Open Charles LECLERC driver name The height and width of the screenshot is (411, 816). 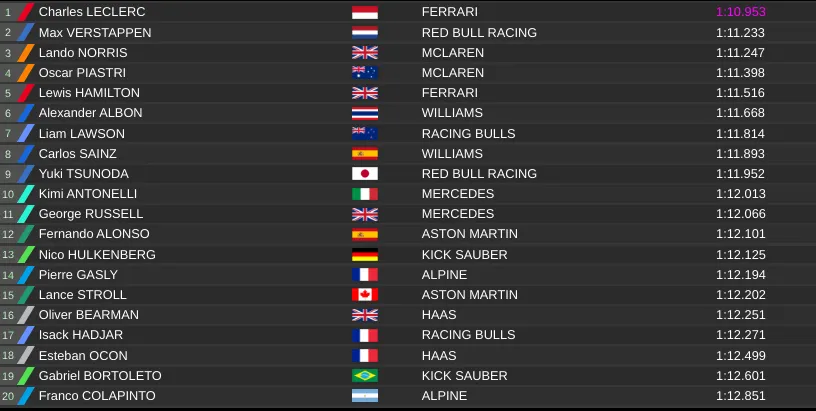[92, 11]
